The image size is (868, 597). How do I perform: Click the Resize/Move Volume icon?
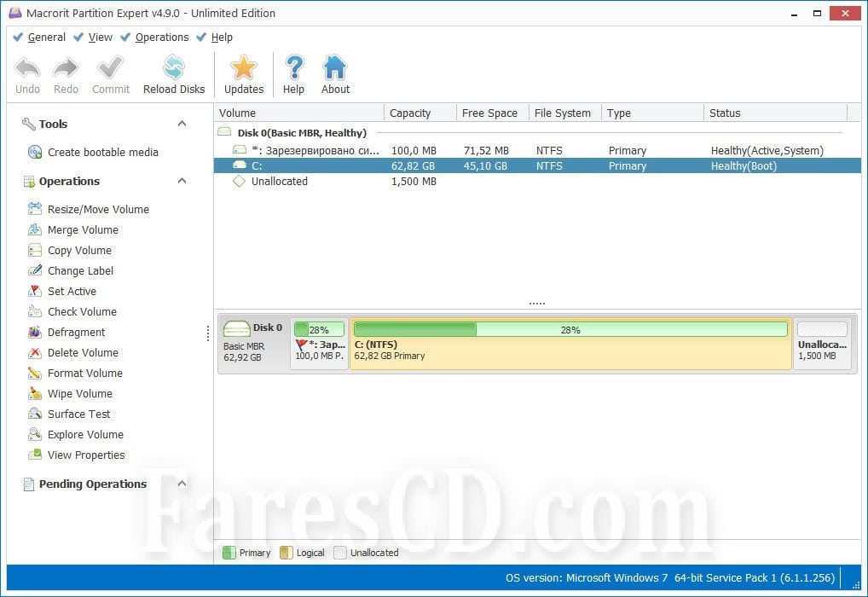(x=35, y=209)
